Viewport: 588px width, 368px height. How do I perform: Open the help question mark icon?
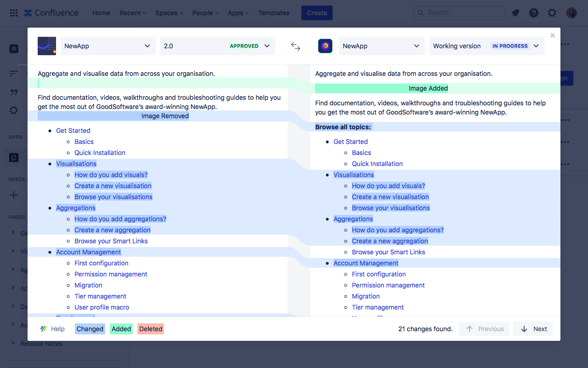tap(533, 12)
